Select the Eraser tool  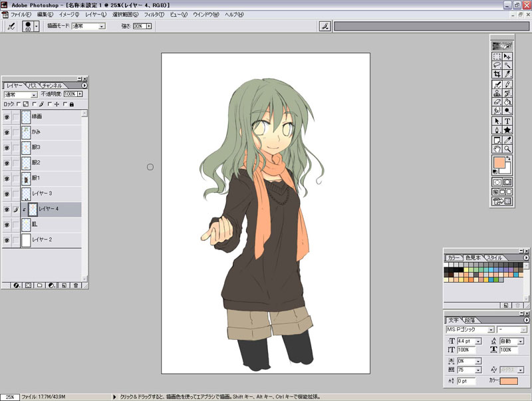pos(497,102)
